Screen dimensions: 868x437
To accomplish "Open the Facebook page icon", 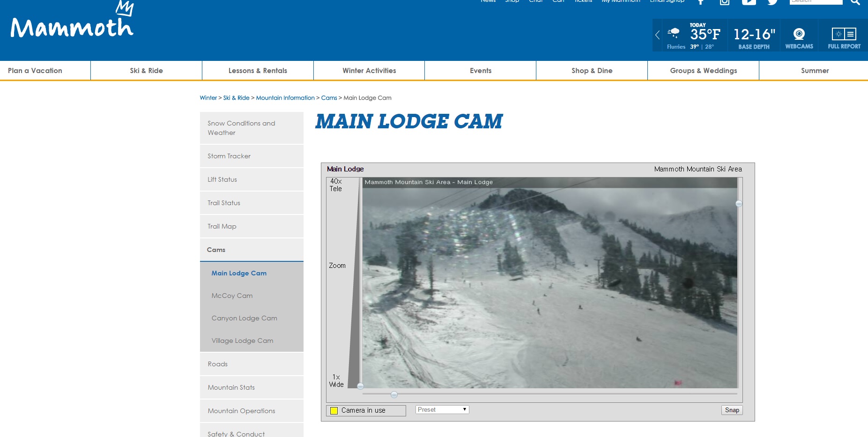I will coord(701,2).
